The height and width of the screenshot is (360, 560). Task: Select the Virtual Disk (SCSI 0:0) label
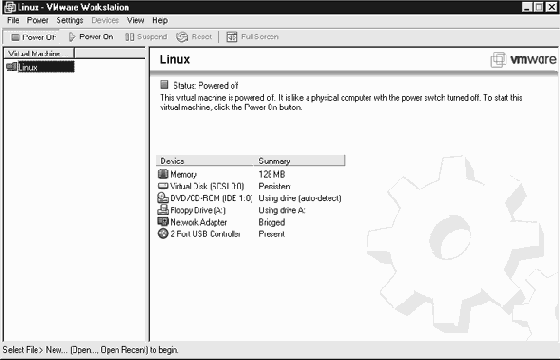point(207,186)
